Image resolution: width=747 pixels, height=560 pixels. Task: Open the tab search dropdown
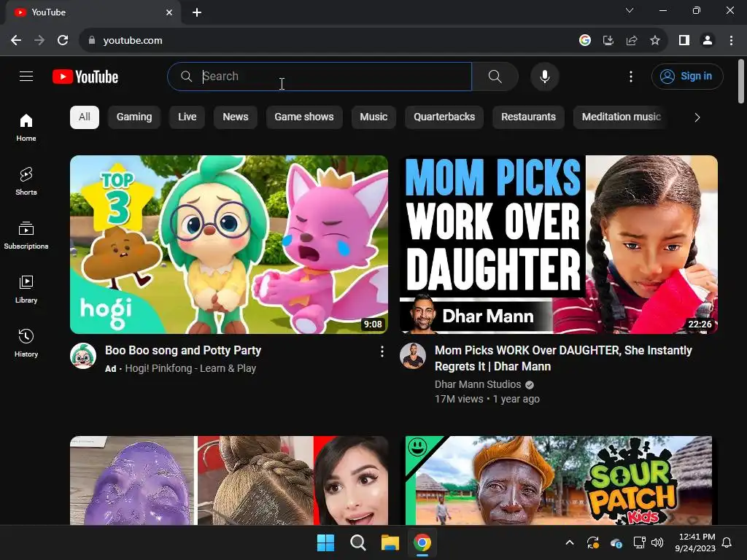click(630, 10)
